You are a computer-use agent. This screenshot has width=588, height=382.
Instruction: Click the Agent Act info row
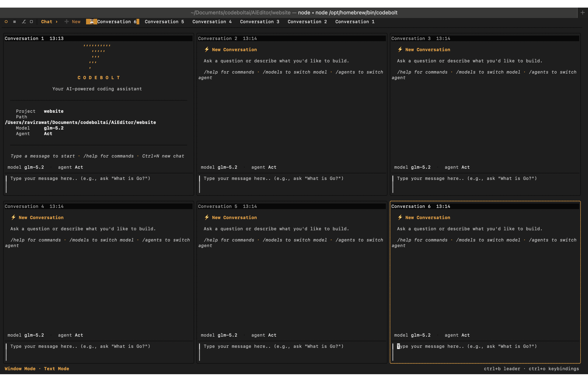point(34,134)
